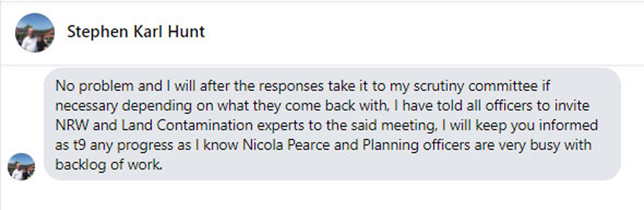The height and width of the screenshot is (210, 644).
Task: Click "backlog of work" on last line
Action: (x=108, y=165)
